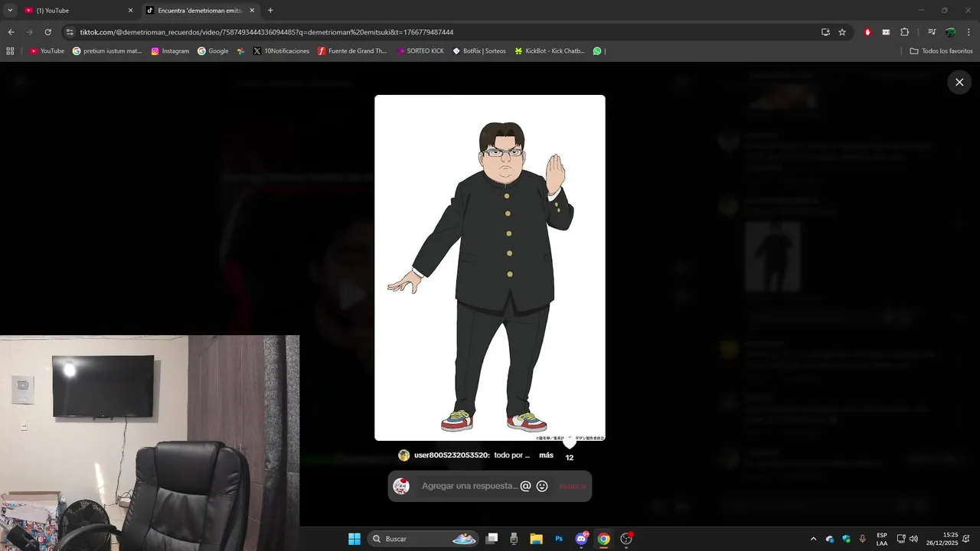The width and height of the screenshot is (980, 551).
Task: Bookmark this page with the star
Action: (842, 32)
